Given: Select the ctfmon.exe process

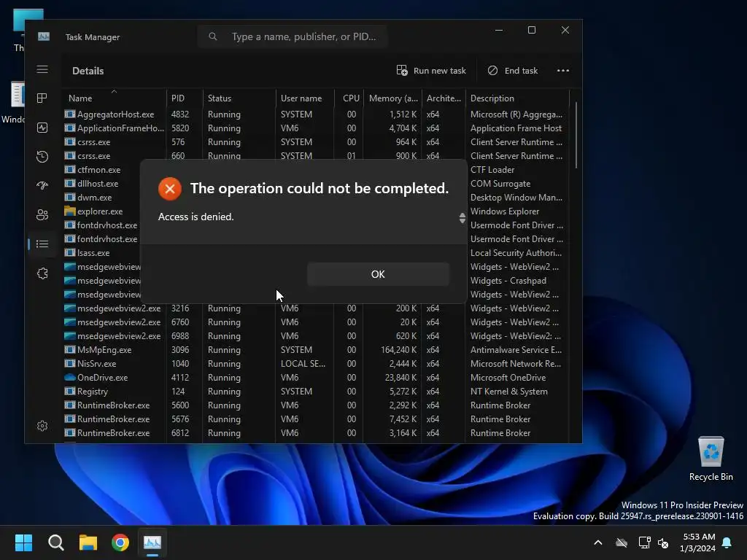Looking at the screenshot, I should point(98,169).
